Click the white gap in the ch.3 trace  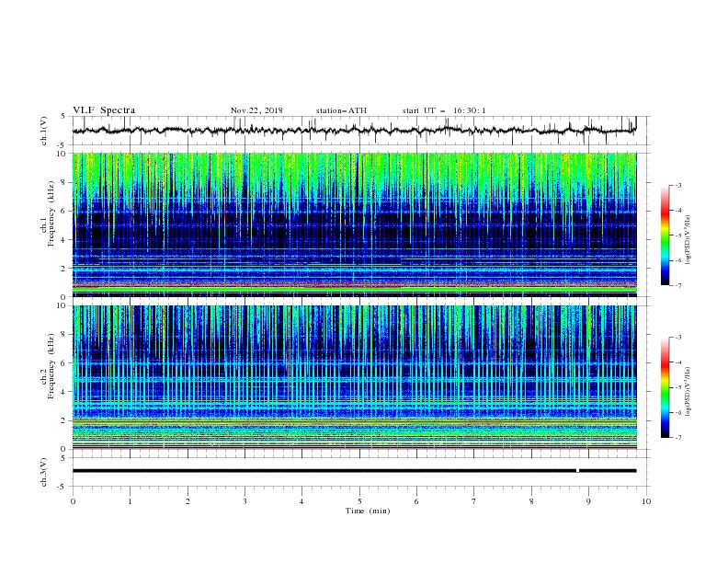[x=577, y=471]
